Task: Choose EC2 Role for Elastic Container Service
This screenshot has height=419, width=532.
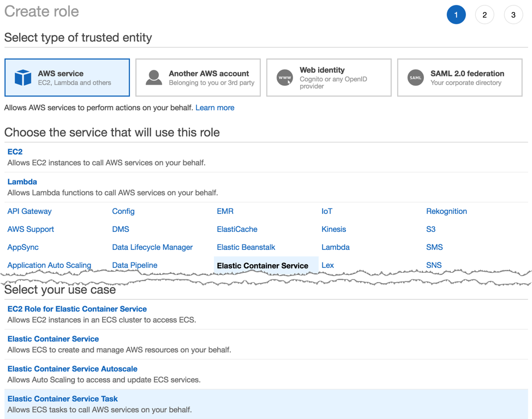Action: tap(77, 309)
